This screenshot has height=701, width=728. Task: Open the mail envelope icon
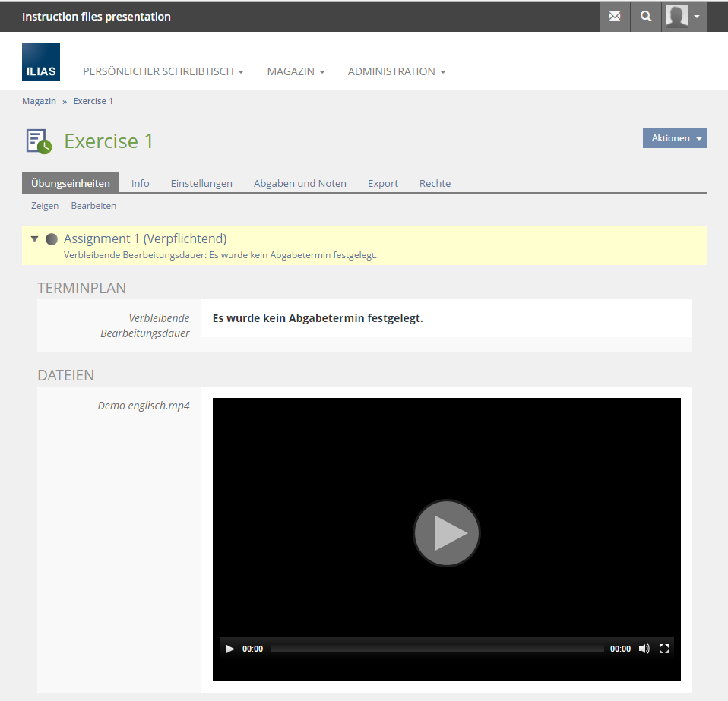click(615, 16)
